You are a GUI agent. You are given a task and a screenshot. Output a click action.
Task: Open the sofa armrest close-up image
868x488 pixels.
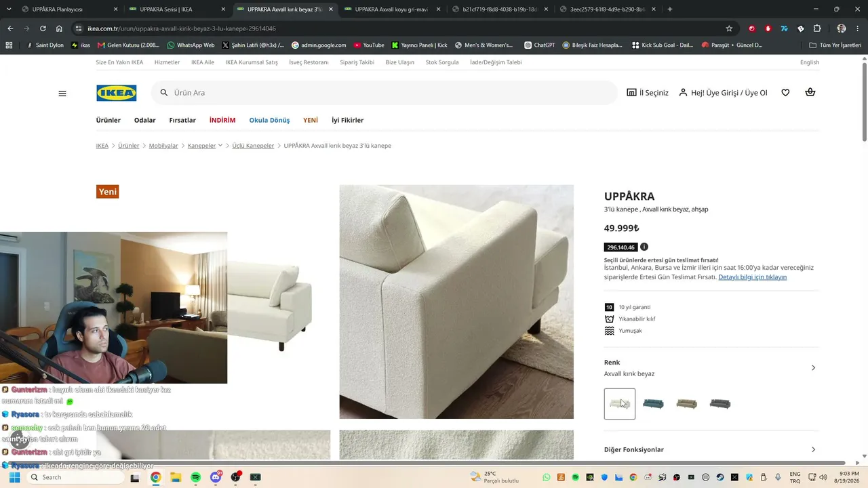456,302
